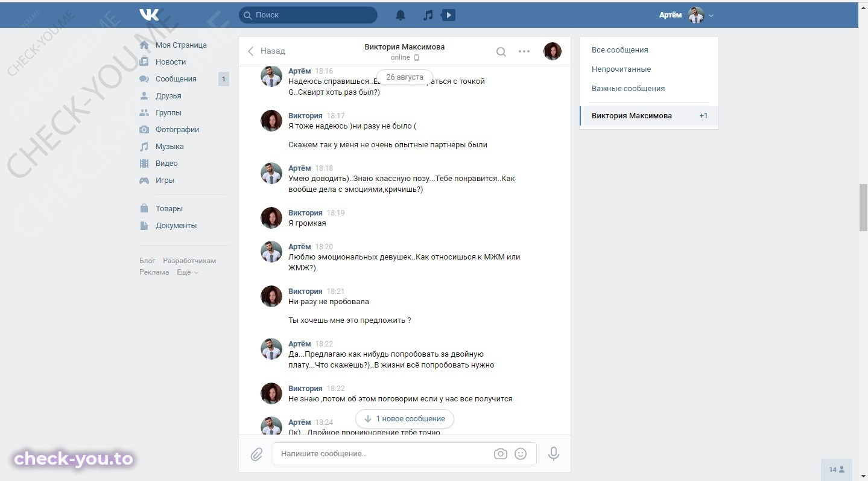Follow the Разработчикам footer link
Screen dimensions: 868x481
(189, 261)
